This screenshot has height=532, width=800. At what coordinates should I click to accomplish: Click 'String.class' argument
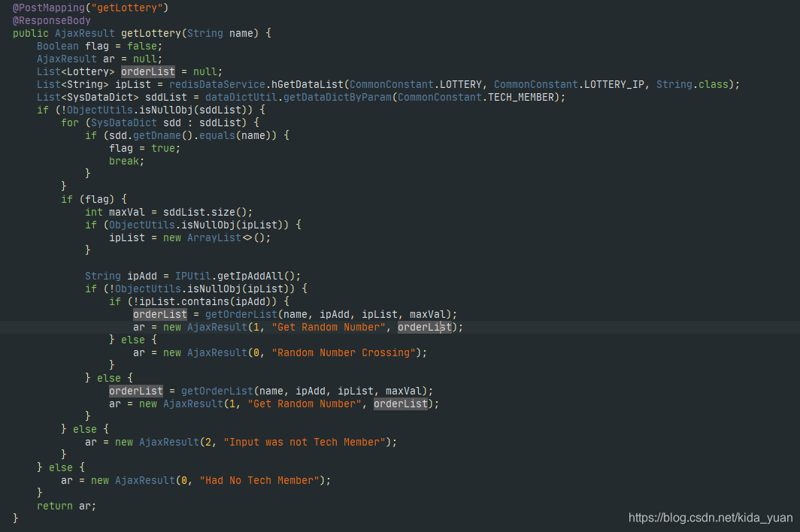(x=692, y=84)
